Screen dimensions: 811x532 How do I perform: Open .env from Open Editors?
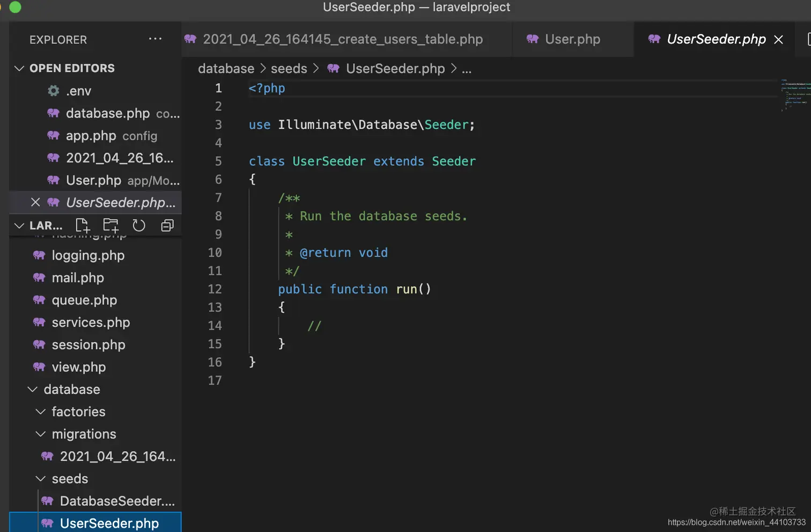pos(95,91)
